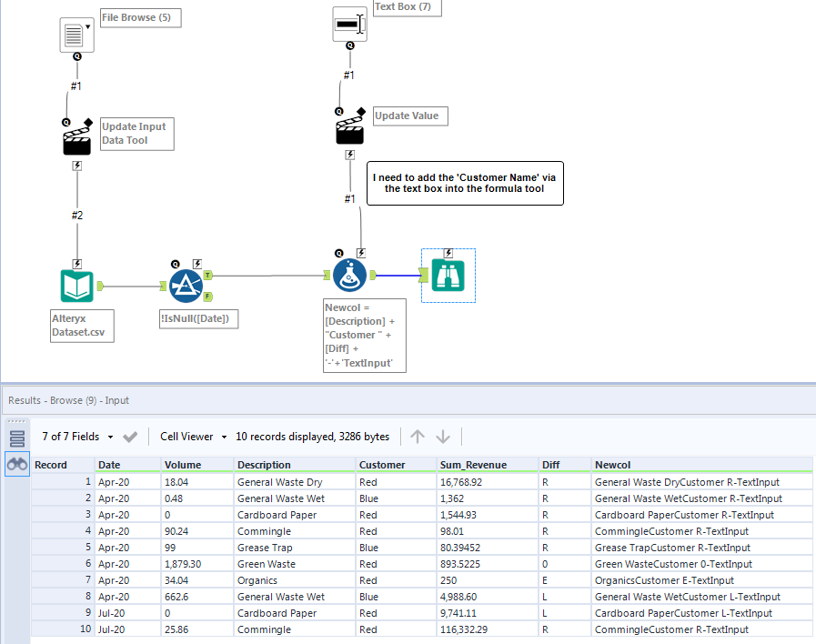Select the Formula tool beaker icon

[x=349, y=275]
